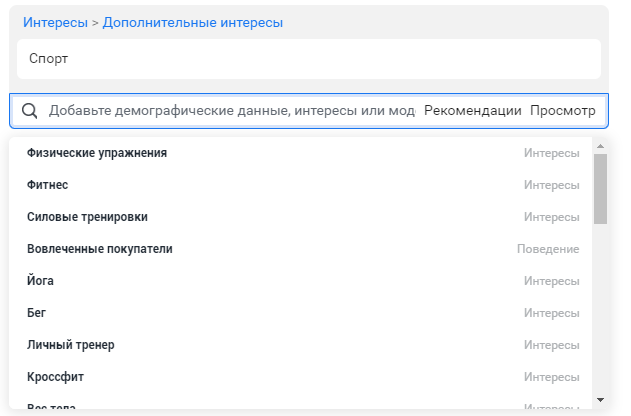This screenshot has width=631, height=416.
Task: Click the suggestions list scrollbar thumb
Action: [x=600, y=188]
